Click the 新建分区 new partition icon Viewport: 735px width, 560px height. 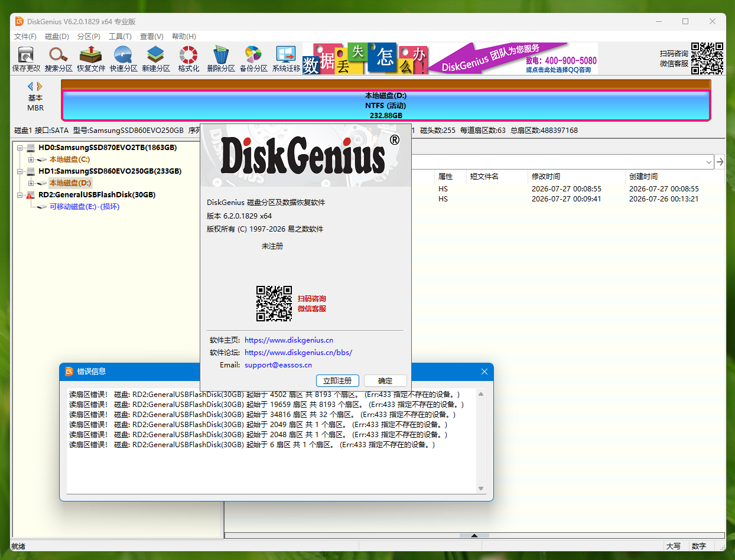tap(156, 59)
